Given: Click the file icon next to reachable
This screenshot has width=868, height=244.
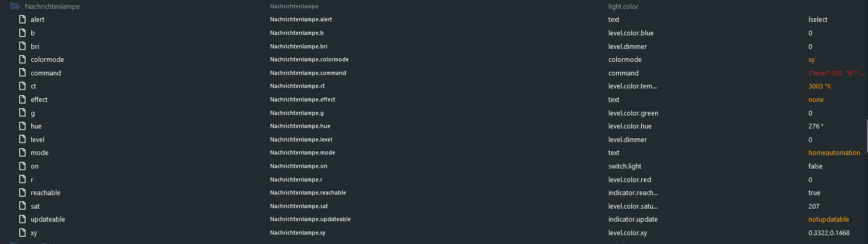Looking at the screenshot, I should click(22, 192).
